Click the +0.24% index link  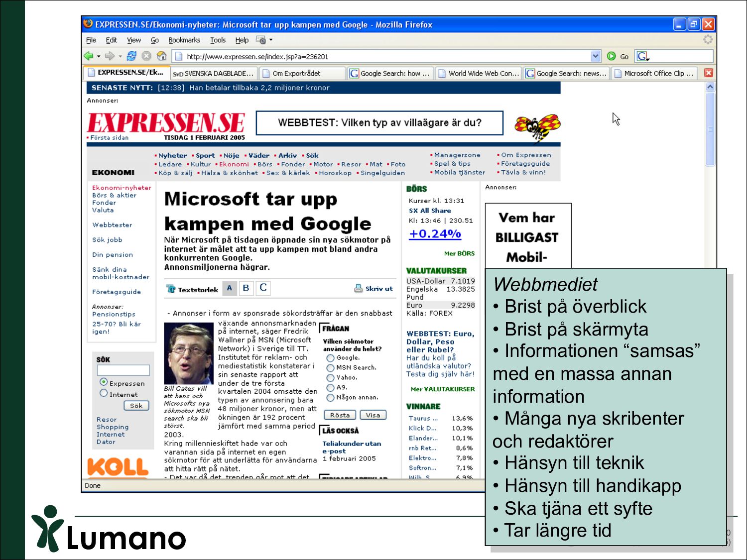tap(435, 233)
